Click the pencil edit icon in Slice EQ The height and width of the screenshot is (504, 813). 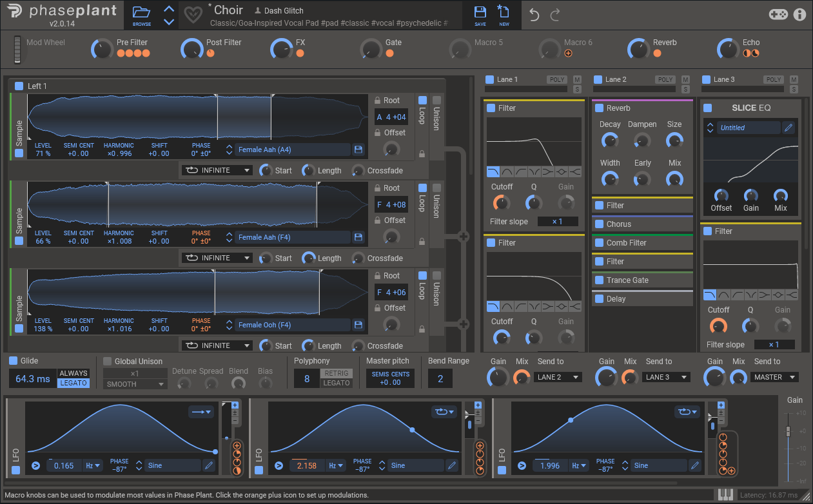click(x=789, y=128)
